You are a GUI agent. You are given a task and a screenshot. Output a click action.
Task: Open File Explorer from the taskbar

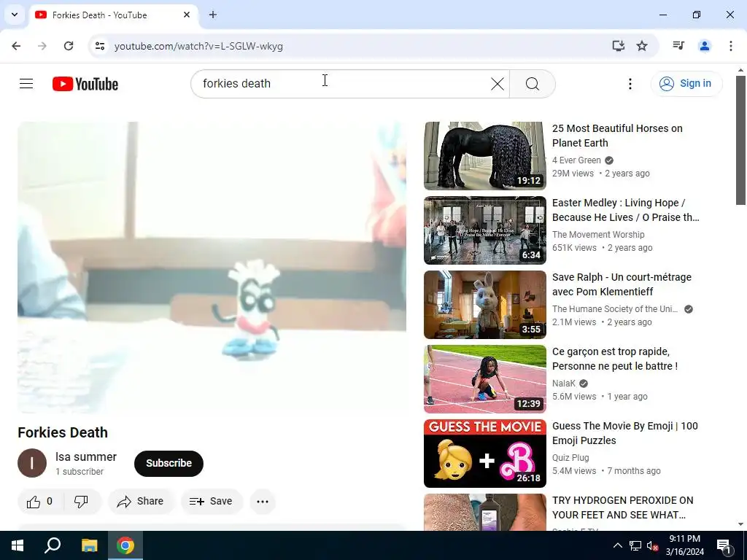[x=89, y=545]
